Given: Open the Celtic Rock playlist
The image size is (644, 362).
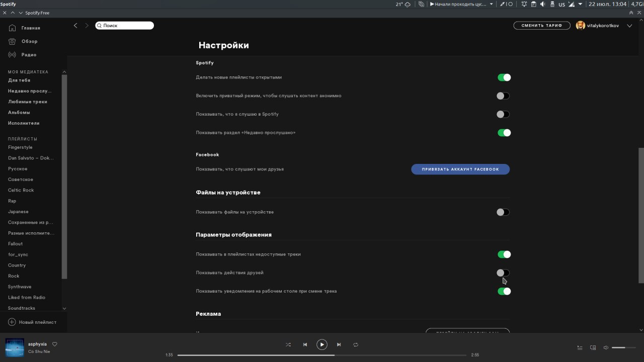Looking at the screenshot, I should tap(21, 191).
